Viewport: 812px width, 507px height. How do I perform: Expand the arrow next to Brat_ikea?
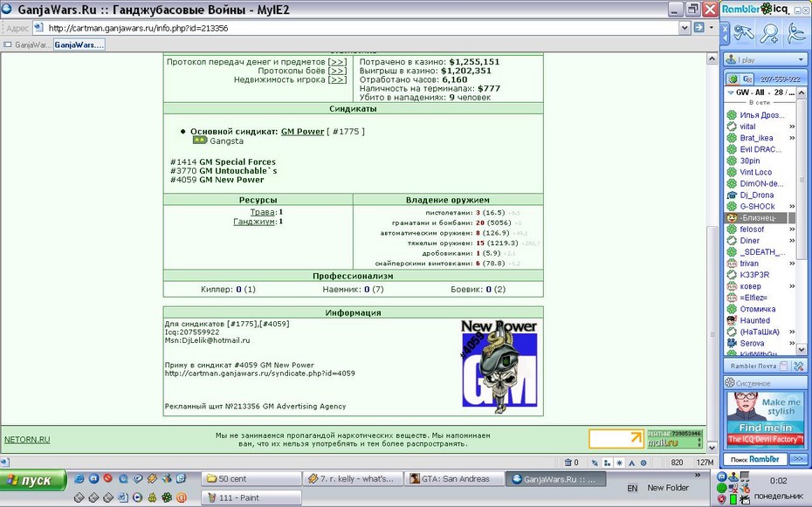click(792, 138)
